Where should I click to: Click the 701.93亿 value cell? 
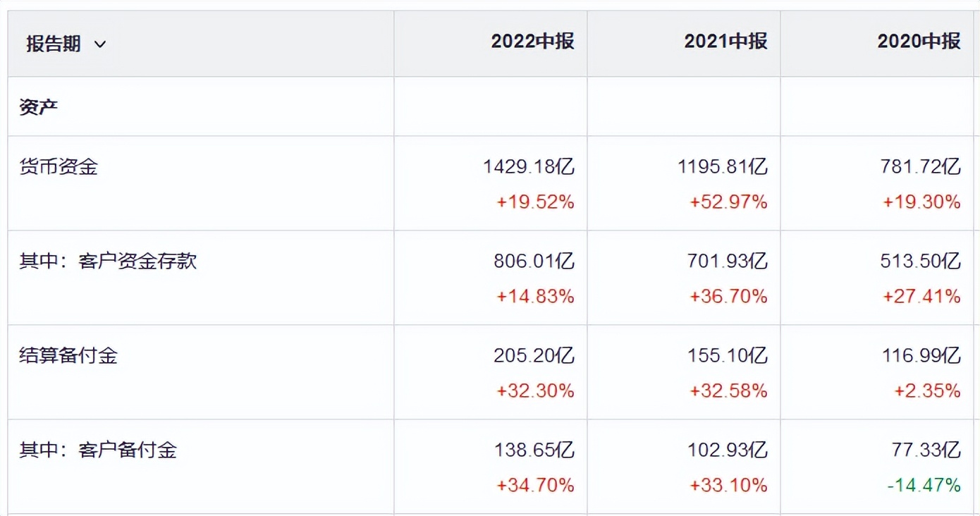coord(727,262)
